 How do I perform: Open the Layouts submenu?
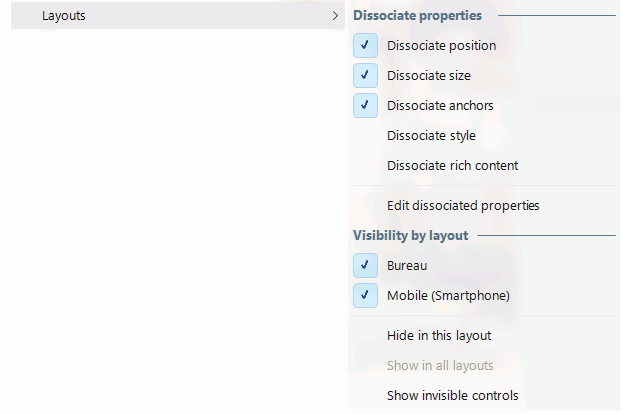[178, 15]
